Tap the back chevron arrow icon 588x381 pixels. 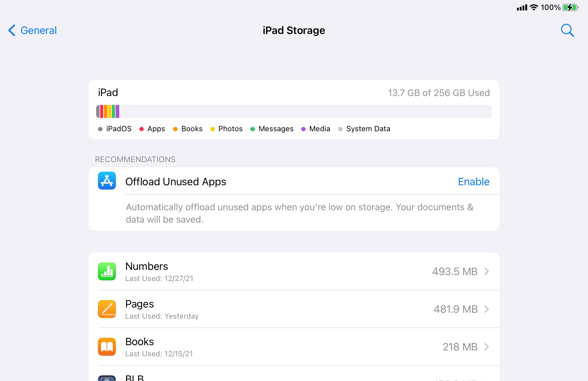12,30
